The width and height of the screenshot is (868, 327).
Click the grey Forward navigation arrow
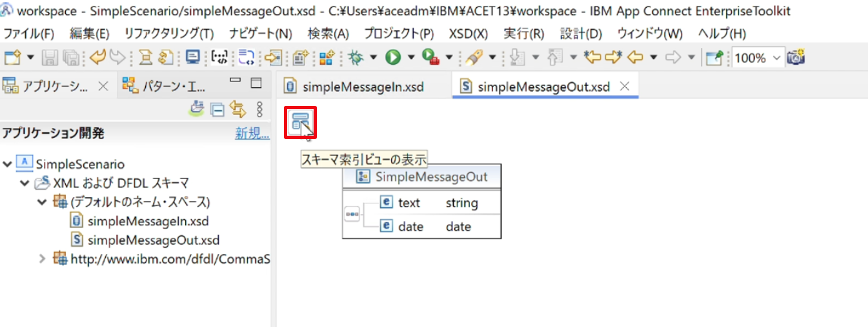pos(673,58)
